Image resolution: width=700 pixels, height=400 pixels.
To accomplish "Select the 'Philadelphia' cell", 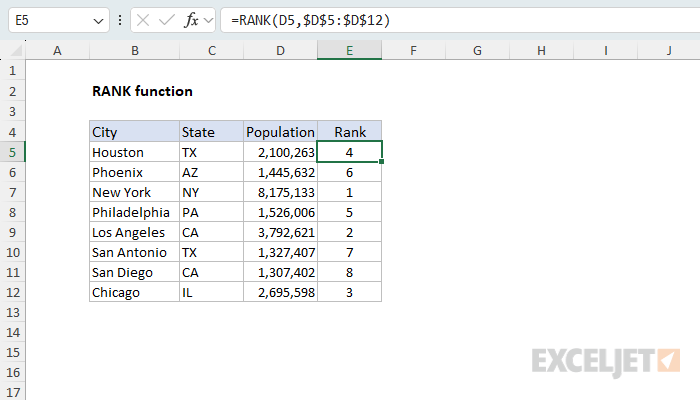I will [x=134, y=212].
